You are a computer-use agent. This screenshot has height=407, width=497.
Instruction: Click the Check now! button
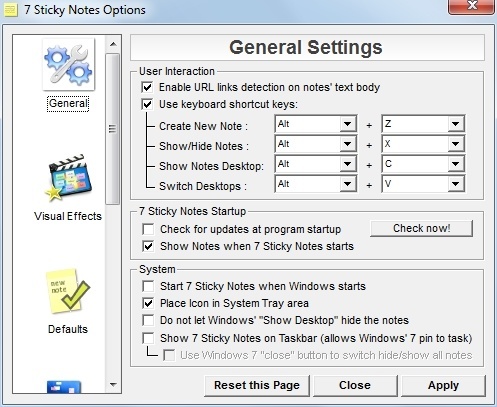[x=421, y=229]
